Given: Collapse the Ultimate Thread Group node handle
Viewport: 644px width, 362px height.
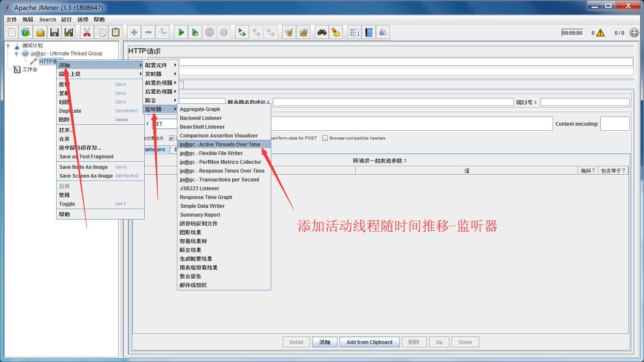Looking at the screenshot, I should tap(16, 54).
